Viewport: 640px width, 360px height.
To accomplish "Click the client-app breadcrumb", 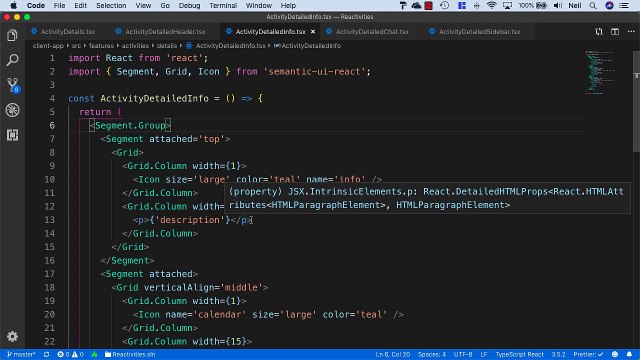I will (48, 46).
